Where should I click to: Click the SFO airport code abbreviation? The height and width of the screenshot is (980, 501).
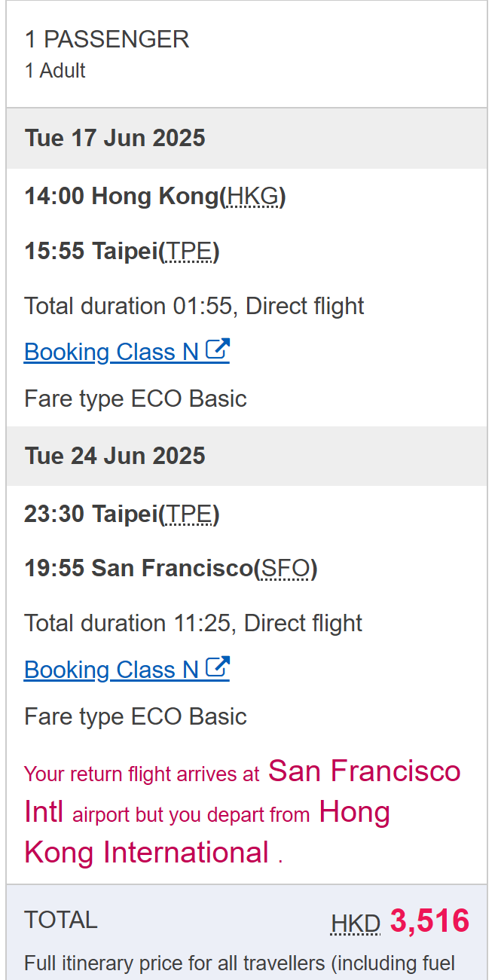[286, 569]
